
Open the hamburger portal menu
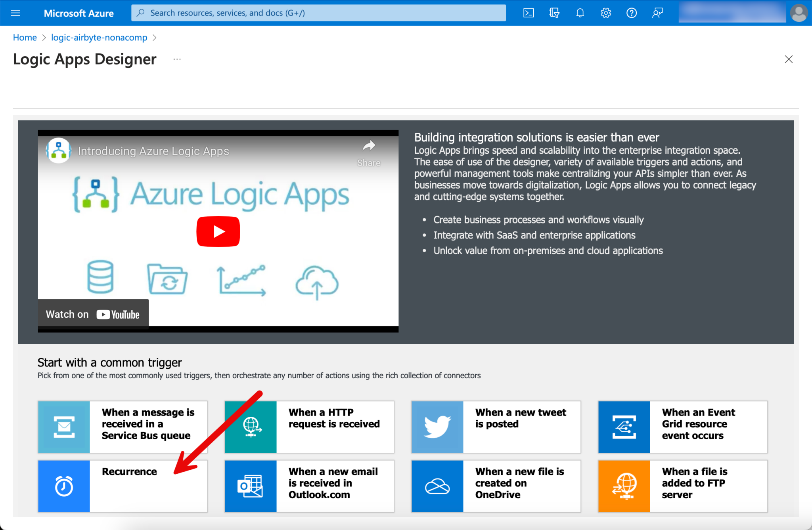(x=15, y=13)
